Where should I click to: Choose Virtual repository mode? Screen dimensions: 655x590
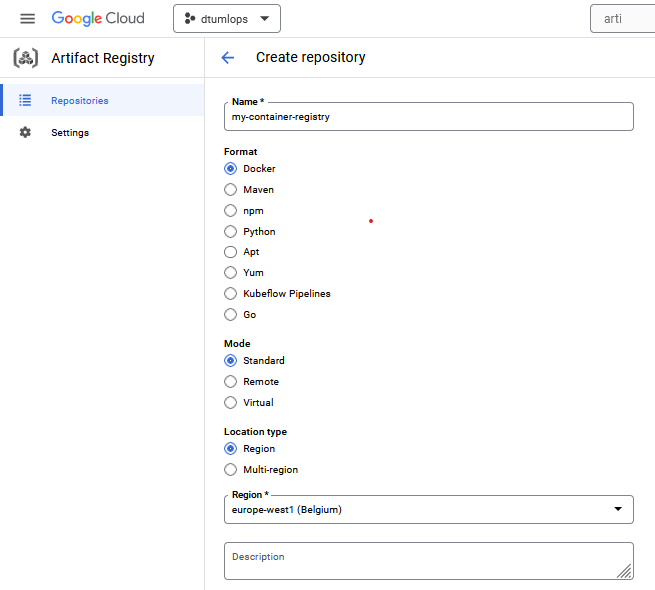[231, 403]
